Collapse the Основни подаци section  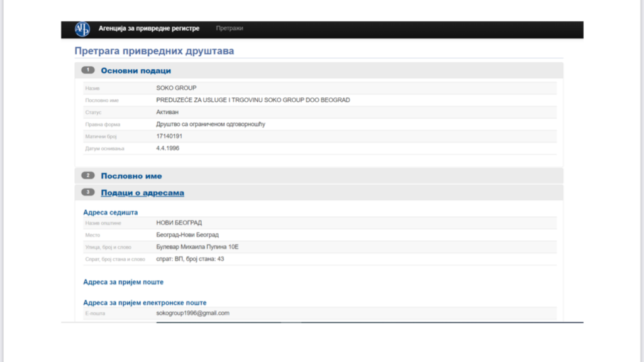click(136, 71)
